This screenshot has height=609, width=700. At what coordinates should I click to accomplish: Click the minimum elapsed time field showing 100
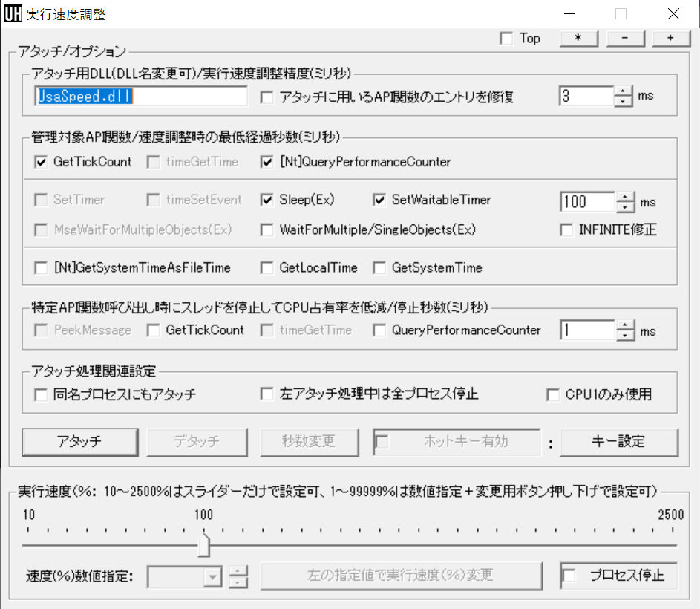point(587,201)
